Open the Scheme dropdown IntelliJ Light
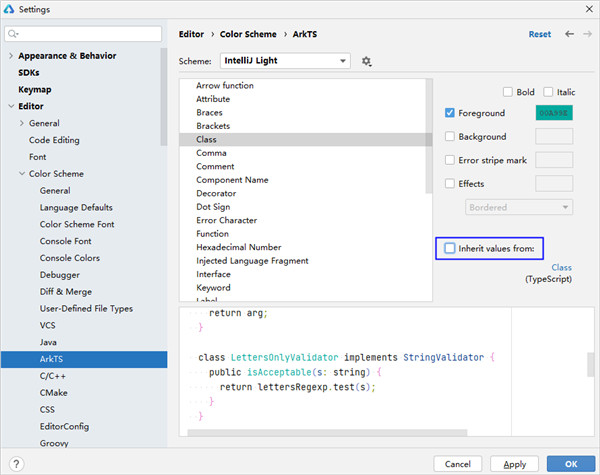This screenshot has width=600, height=475. point(285,61)
